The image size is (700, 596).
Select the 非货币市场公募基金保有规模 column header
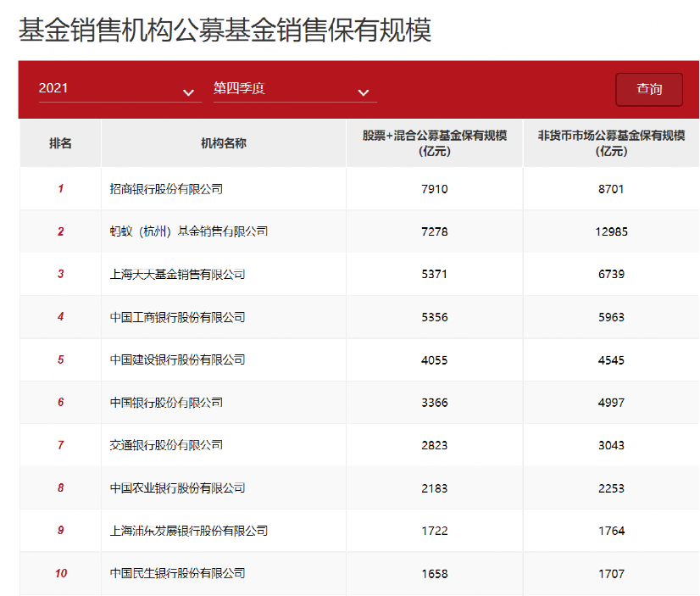(611, 143)
